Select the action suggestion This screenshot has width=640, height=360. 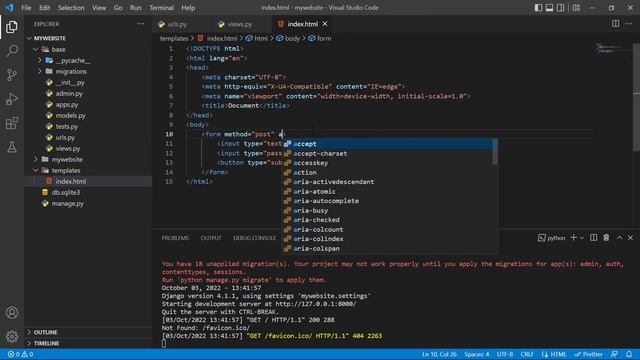click(x=388, y=172)
